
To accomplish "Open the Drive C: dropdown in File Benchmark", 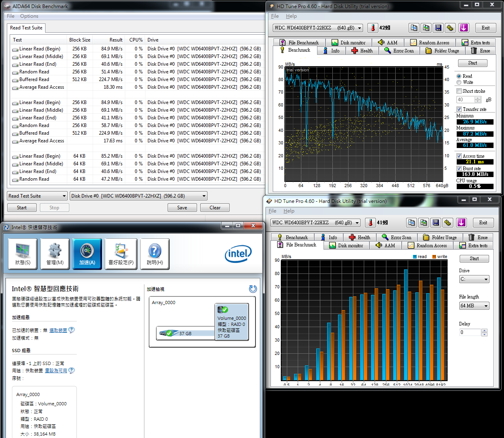I will click(x=474, y=279).
